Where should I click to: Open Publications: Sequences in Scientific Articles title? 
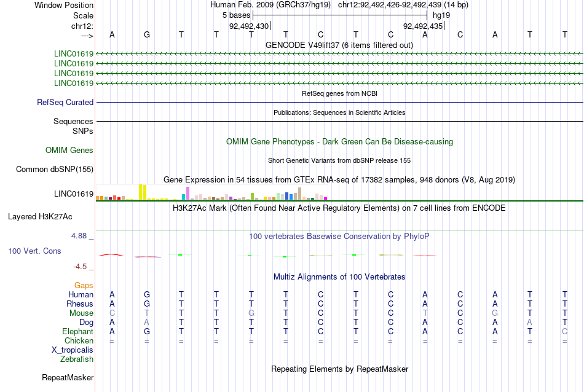pos(339,112)
